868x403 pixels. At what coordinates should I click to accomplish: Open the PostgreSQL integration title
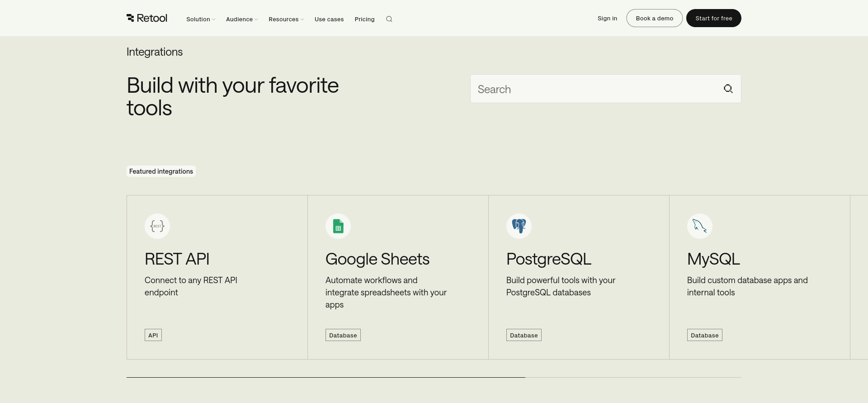point(549,259)
